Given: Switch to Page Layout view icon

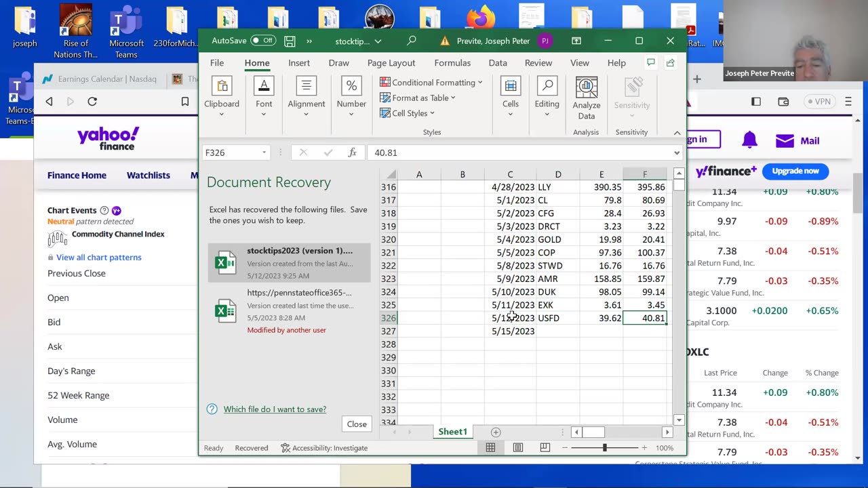Looking at the screenshot, I should tap(518, 447).
